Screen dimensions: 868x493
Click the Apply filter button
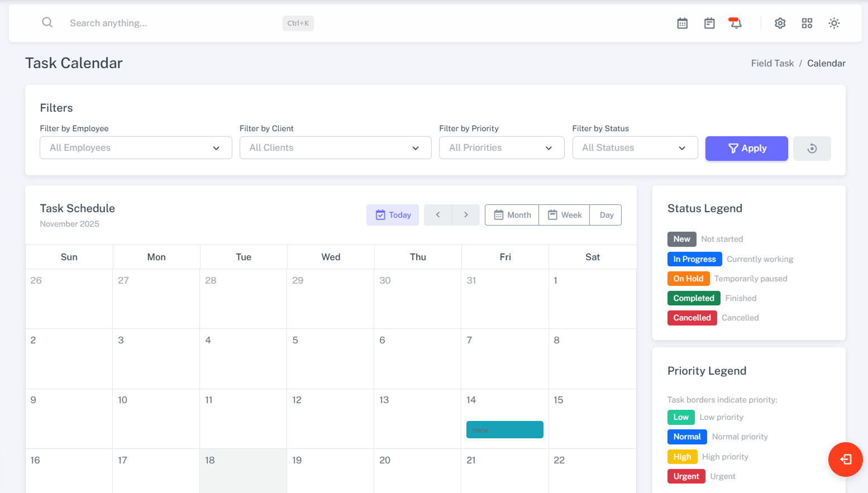click(x=746, y=149)
